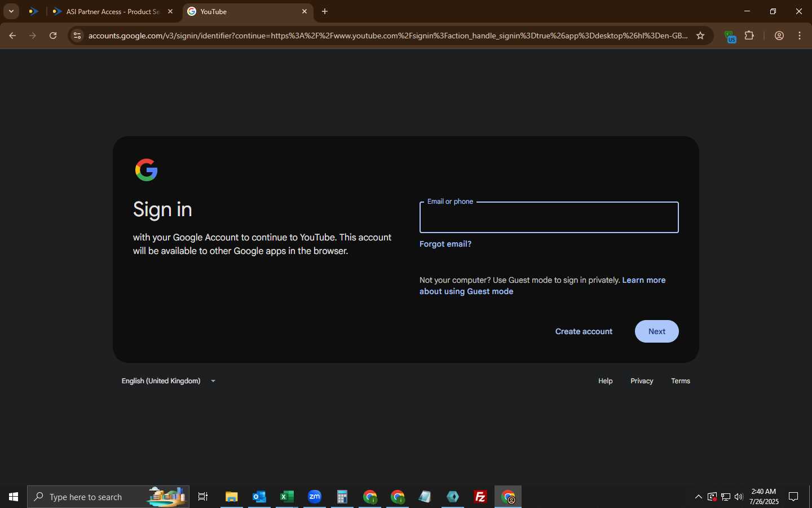
Task: Close the ASI Partner Access tab
Action: tap(170, 11)
